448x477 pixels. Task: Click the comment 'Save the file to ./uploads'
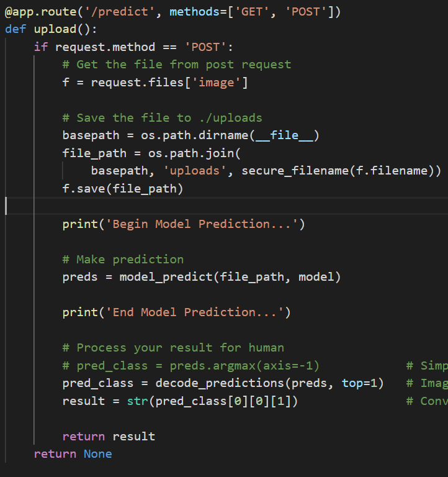pyautogui.click(x=162, y=118)
